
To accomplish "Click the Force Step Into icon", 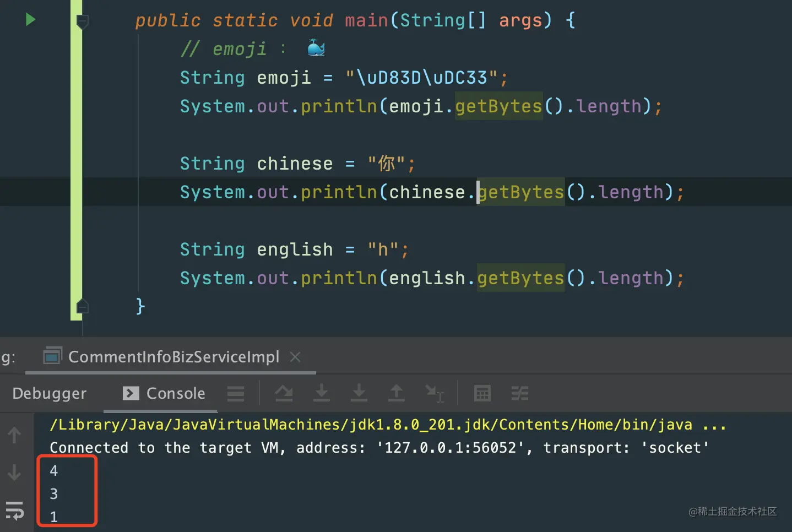I will (x=359, y=393).
